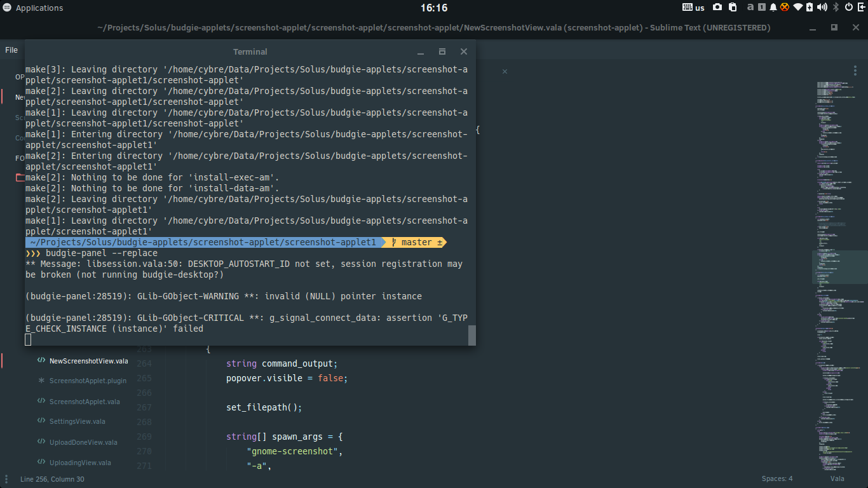Click the three-dot icon in status bar
Image resolution: width=868 pixels, height=488 pixels.
[x=7, y=478]
